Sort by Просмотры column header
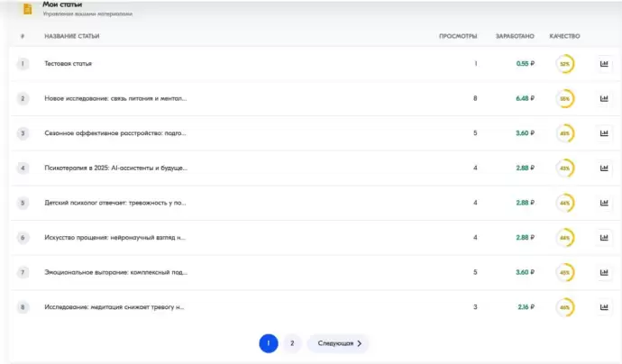 point(458,36)
